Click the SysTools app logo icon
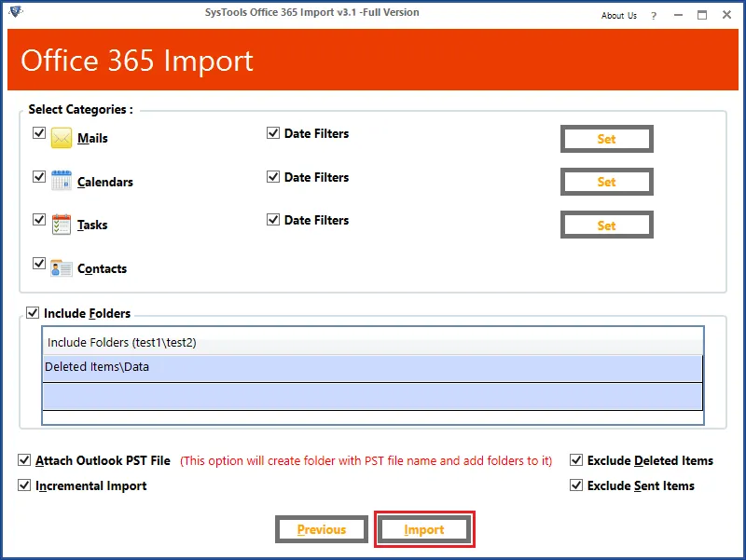 (16, 11)
